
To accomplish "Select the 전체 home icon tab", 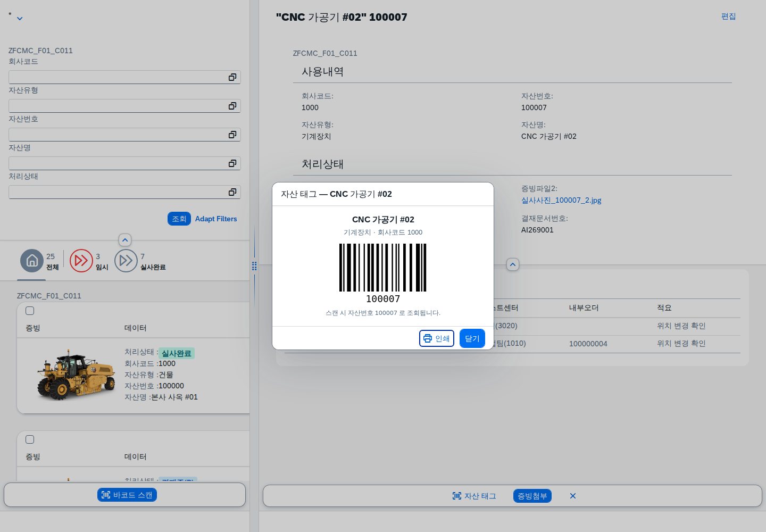I will coord(32,261).
